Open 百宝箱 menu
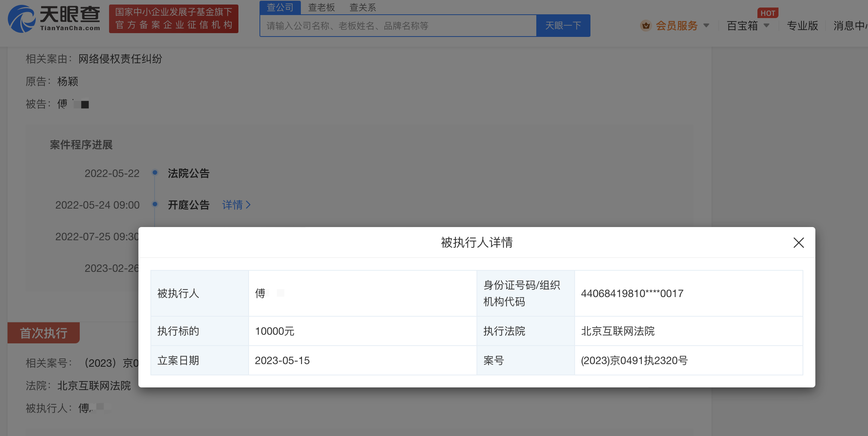 [742, 26]
